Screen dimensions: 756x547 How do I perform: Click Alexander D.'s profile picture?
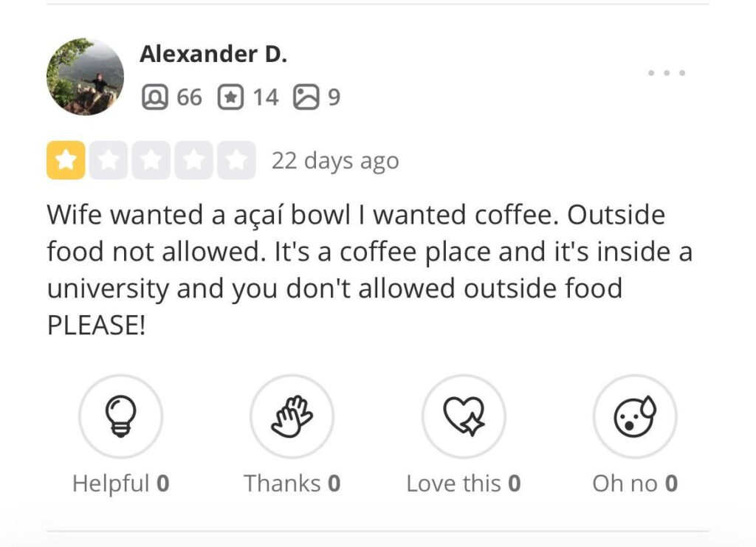[86, 76]
